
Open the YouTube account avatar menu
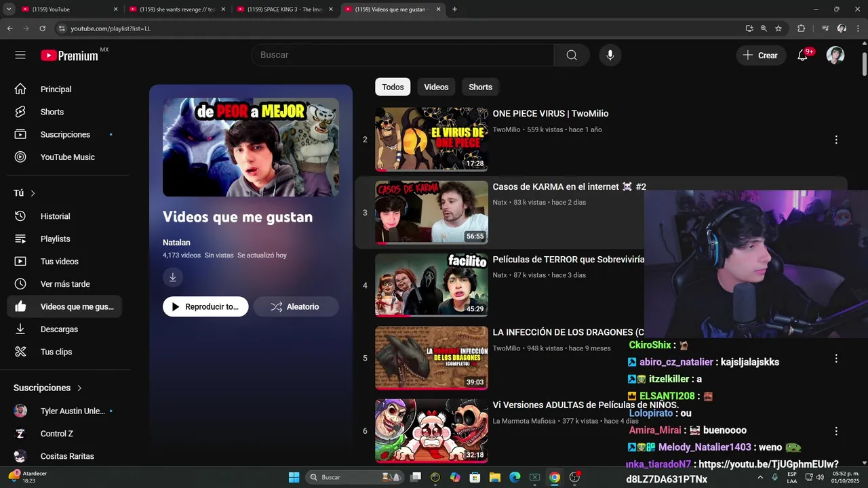835,55
